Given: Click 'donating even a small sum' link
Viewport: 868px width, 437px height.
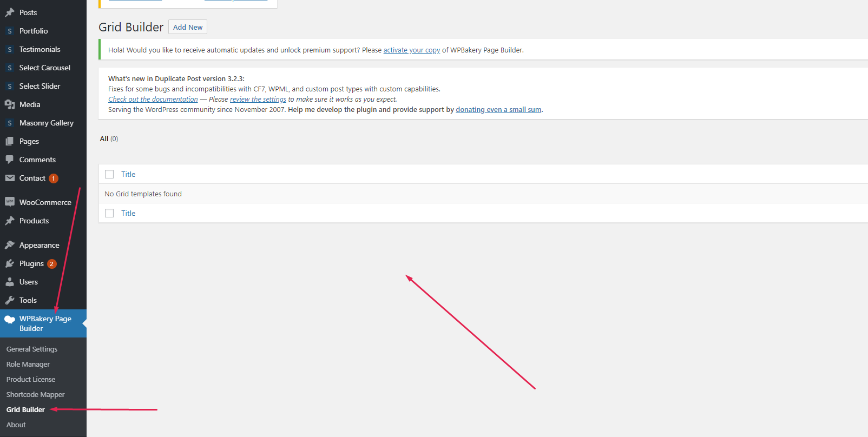Looking at the screenshot, I should click(x=498, y=110).
